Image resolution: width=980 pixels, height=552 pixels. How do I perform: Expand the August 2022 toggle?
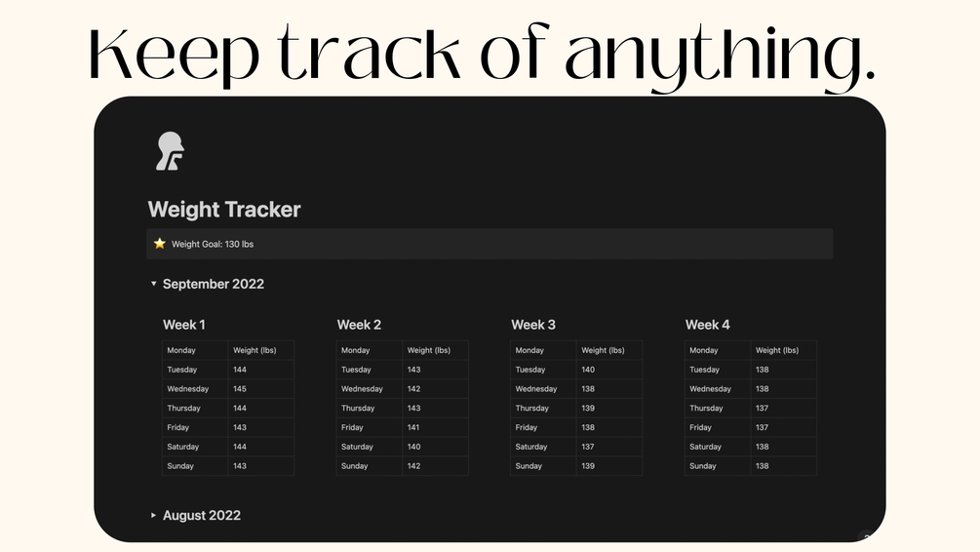[154, 515]
